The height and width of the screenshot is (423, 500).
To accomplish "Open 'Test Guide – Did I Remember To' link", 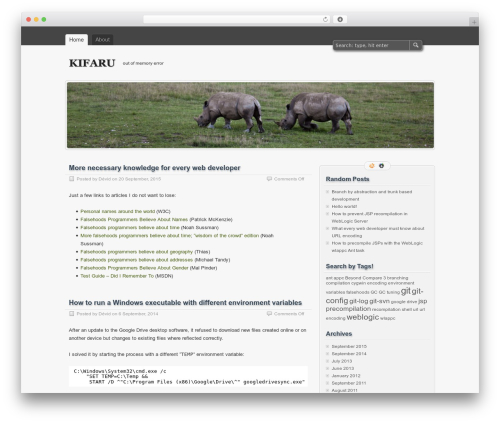I will (117, 276).
